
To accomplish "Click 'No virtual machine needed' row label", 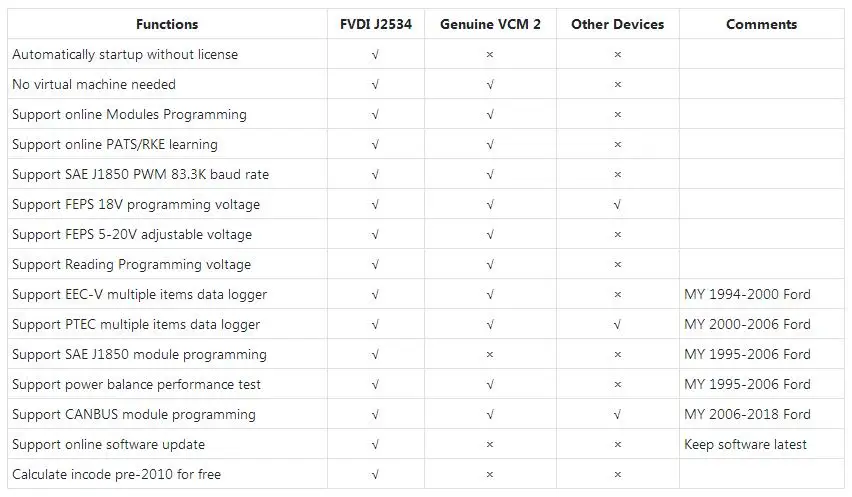I will [94, 84].
